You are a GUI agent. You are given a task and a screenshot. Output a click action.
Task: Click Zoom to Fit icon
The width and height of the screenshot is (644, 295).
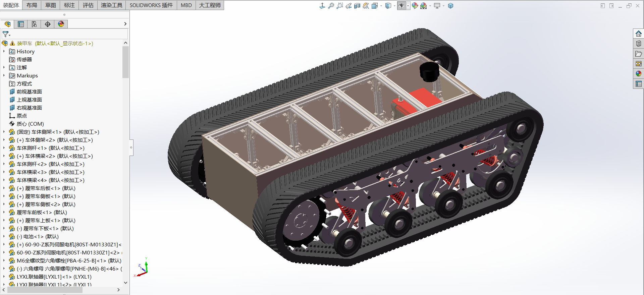click(331, 6)
